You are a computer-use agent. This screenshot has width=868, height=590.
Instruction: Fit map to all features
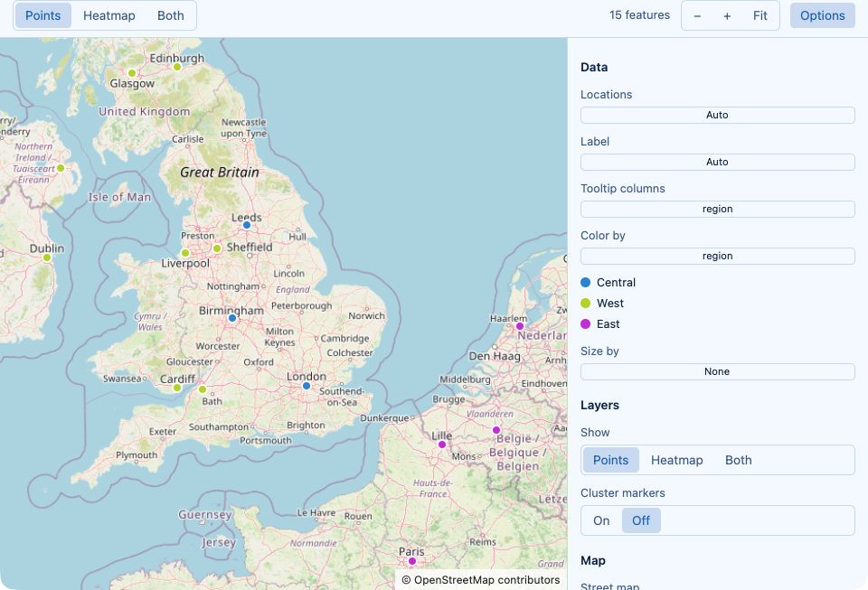coord(760,15)
